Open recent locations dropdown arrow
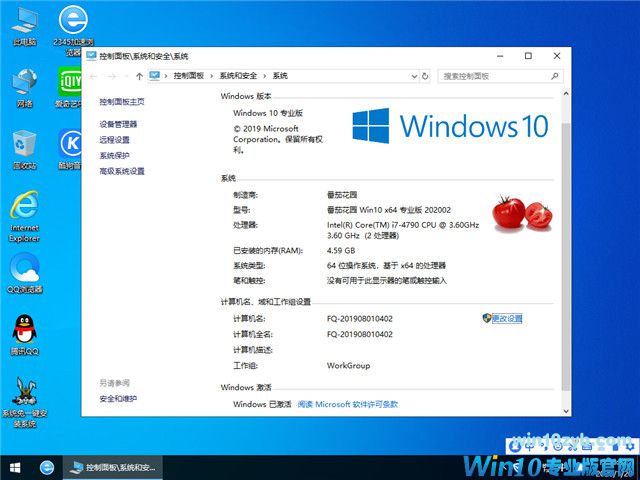 tap(126, 76)
